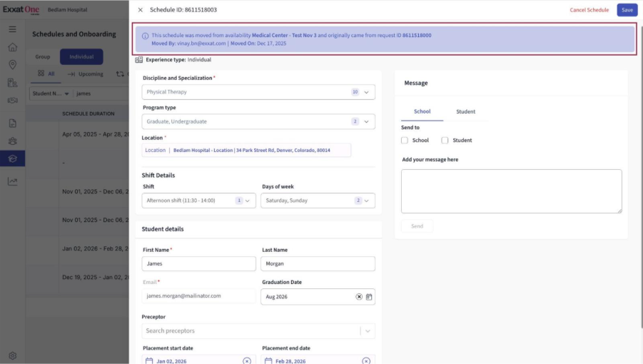Click the Experience type icon

coord(139,60)
